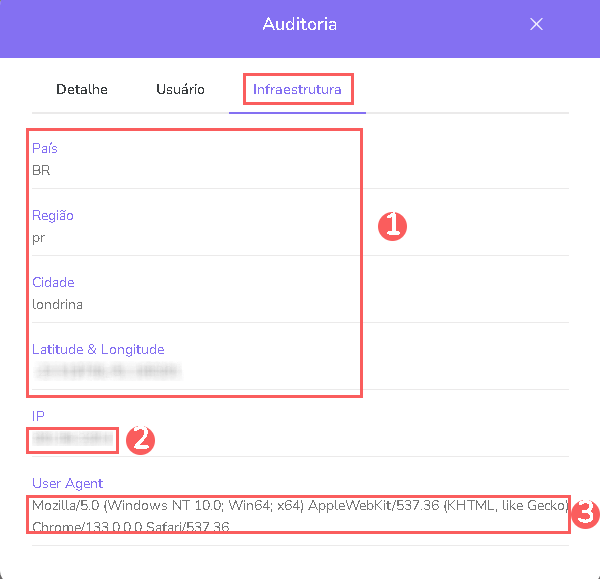Select the Mozilla/5.0 user agent text
600x579 pixels.
click(x=298, y=515)
